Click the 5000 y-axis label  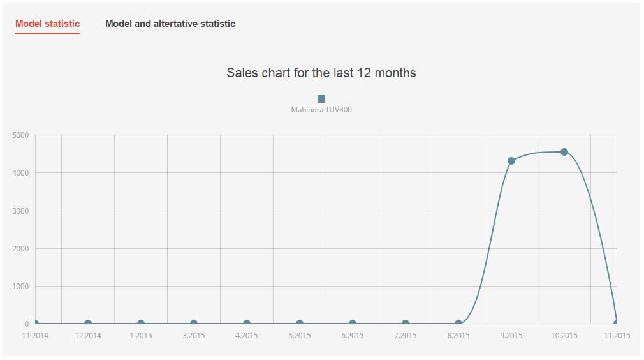click(20, 135)
